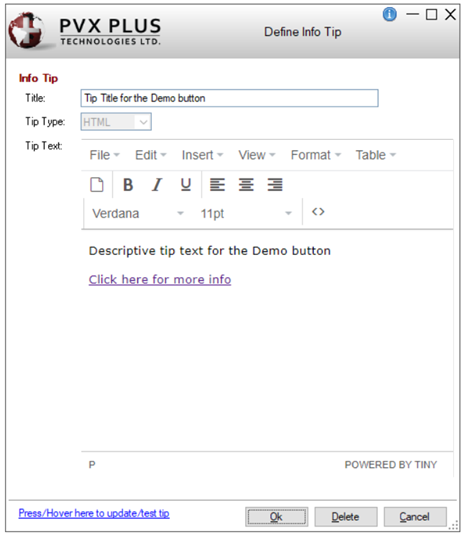Image resolution: width=464 pixels, height=535 pixels.
Task: Click the Delete button
Action: (346, 517)
